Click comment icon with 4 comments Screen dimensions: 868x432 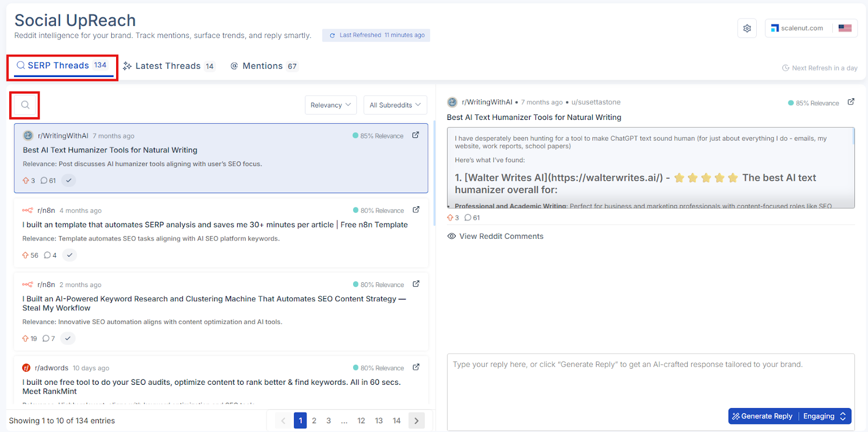[47, 255]
